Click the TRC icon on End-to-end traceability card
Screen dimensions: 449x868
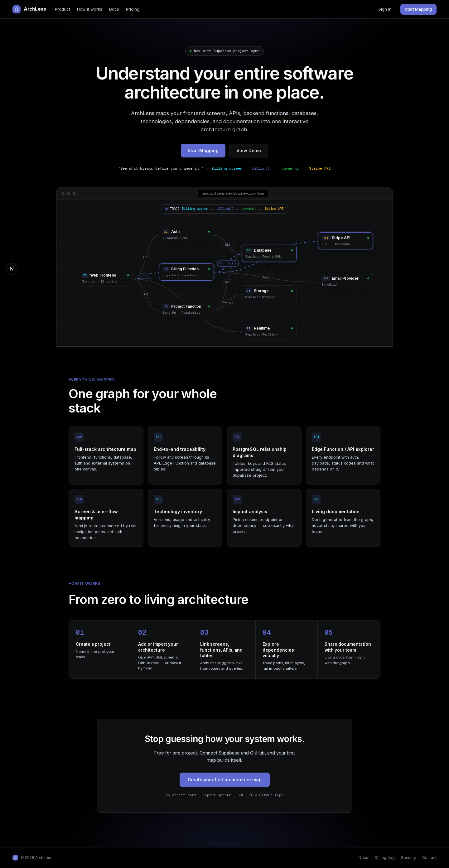click(x=158, y=437)
